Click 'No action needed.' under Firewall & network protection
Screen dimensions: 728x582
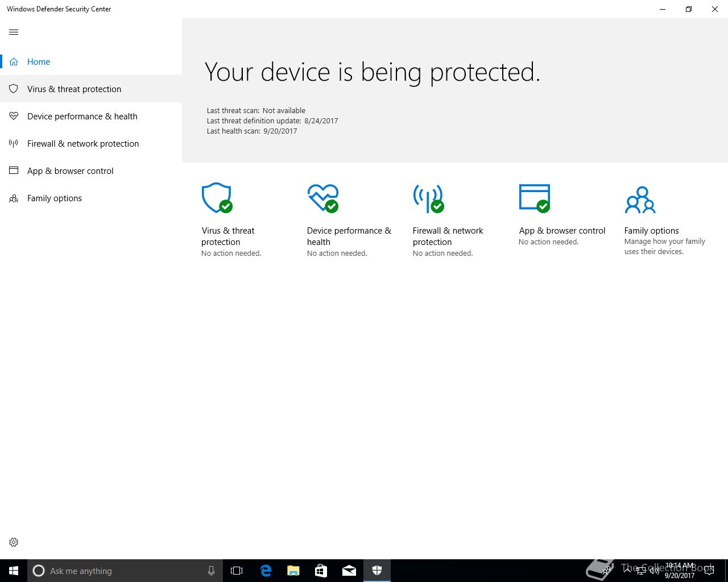coord(442,253)
